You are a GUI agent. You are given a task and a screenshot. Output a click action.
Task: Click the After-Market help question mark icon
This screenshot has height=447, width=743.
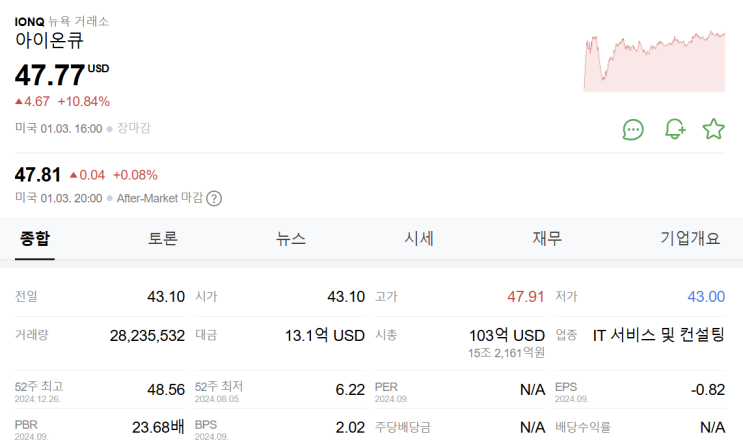tap(214, 198)
